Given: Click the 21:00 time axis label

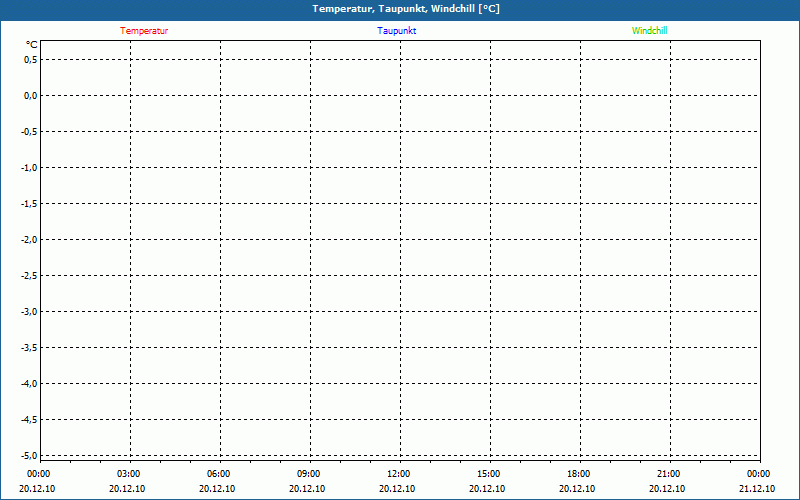Looking at the screenshot, I should [668, 474].
